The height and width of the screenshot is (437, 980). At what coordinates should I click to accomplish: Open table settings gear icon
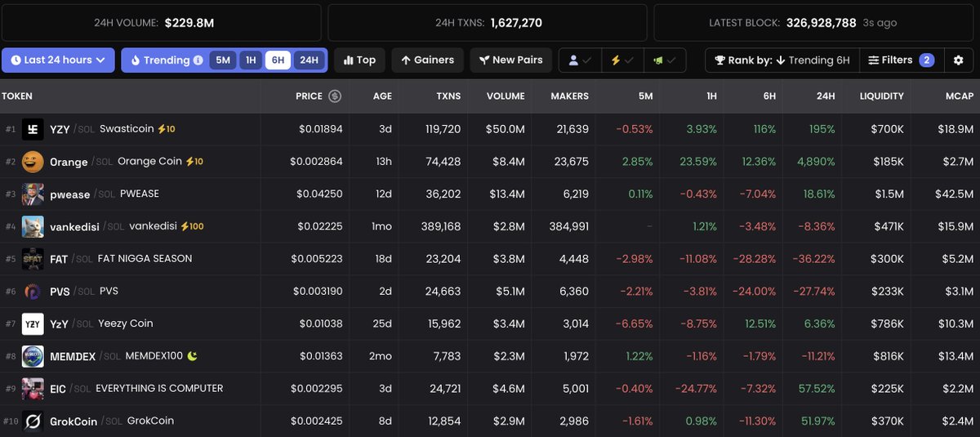point(959,60)
